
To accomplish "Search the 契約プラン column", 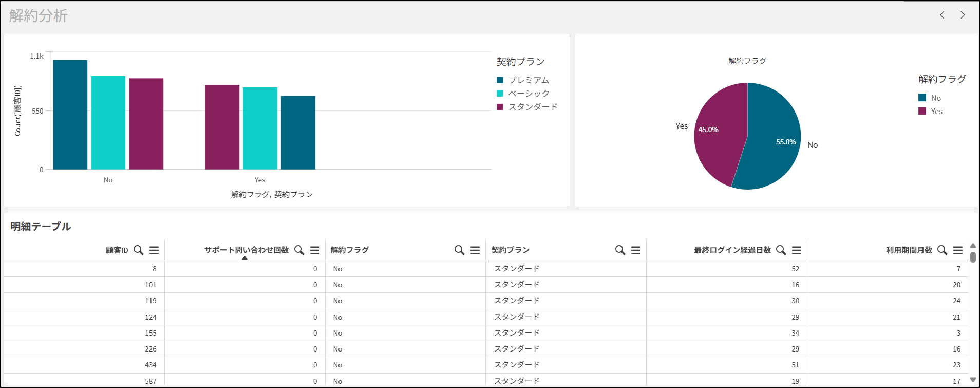I will [620, 250].
